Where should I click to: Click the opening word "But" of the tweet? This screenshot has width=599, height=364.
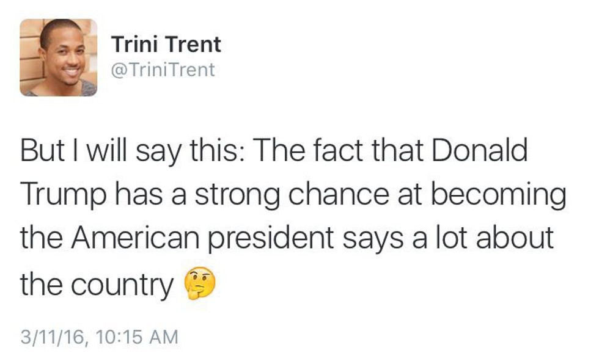40,151
